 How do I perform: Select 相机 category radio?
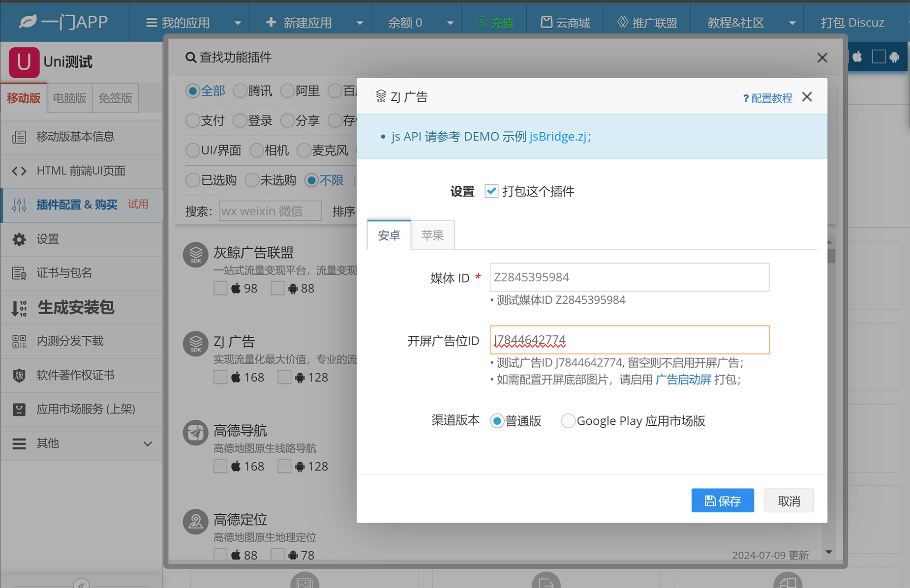(x=256, y=150)
